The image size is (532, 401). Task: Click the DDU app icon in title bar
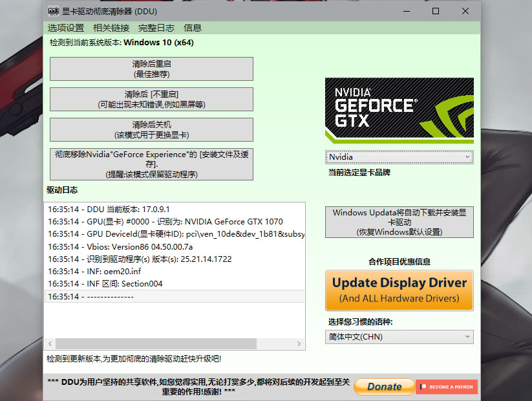click(54, 11)
